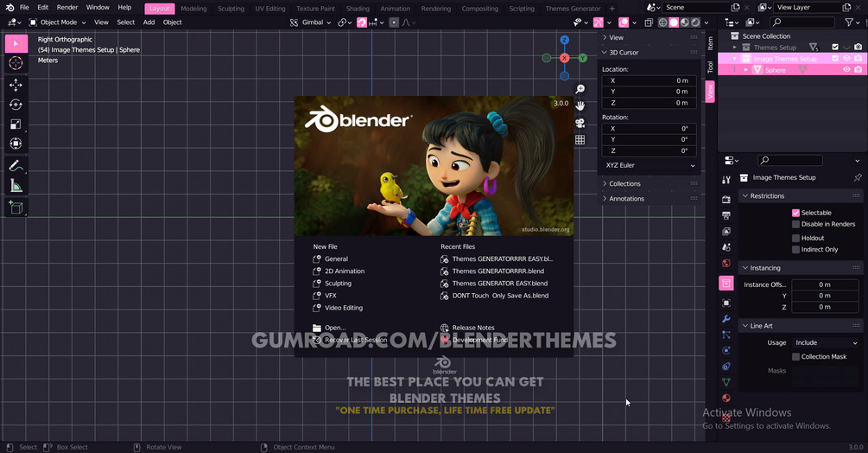This screenshot has width=868, height=453.
Task: Collapse the Restrictions panel
Action: click(801, 196)
